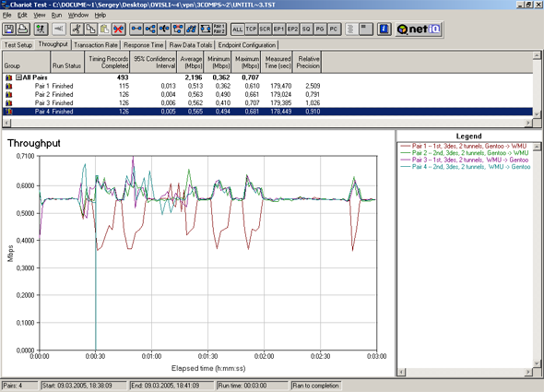544x392 pixels.
Task: Click the swap endpoints arrows icon
Action: 206,30
